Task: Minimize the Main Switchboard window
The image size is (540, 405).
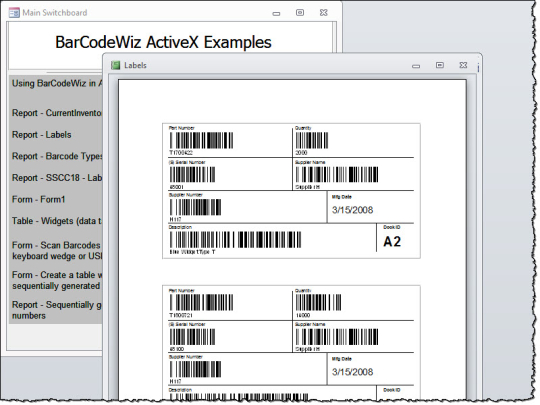Action: [x=276, y=14]
